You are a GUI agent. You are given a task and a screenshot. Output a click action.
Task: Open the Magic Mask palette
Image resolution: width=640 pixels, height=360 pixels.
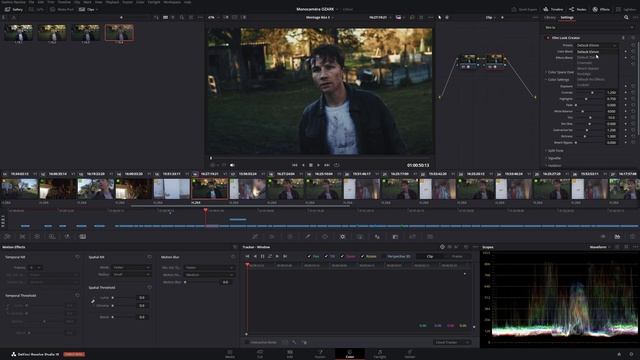360,236
